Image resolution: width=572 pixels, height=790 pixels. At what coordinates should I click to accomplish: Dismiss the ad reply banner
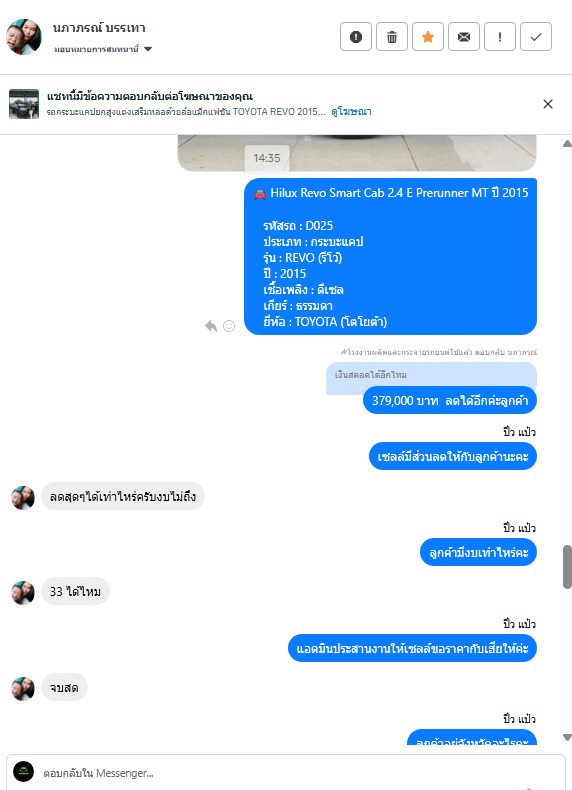click(548, 104)
